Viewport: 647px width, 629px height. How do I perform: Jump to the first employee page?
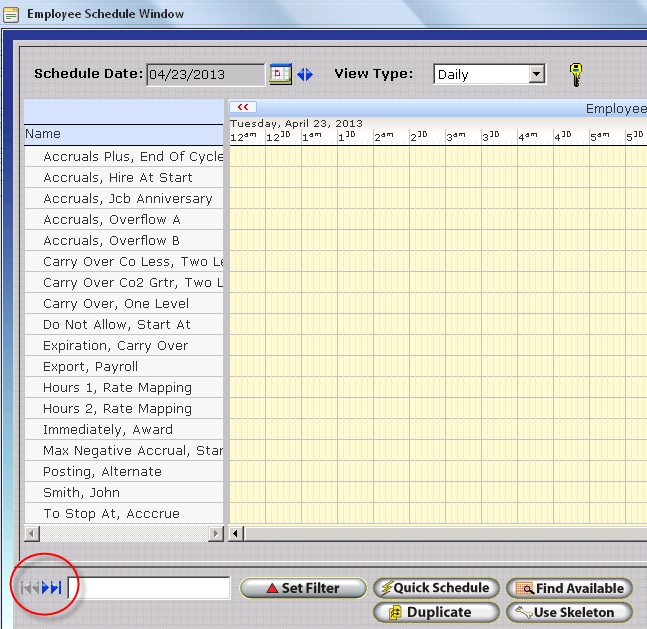click(26, 588)
